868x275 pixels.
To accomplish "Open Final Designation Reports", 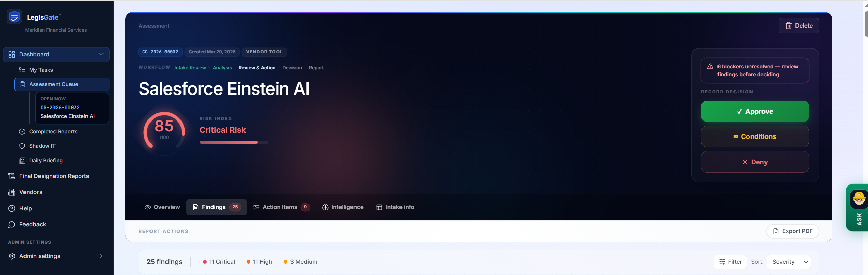I will pos(57,176).
